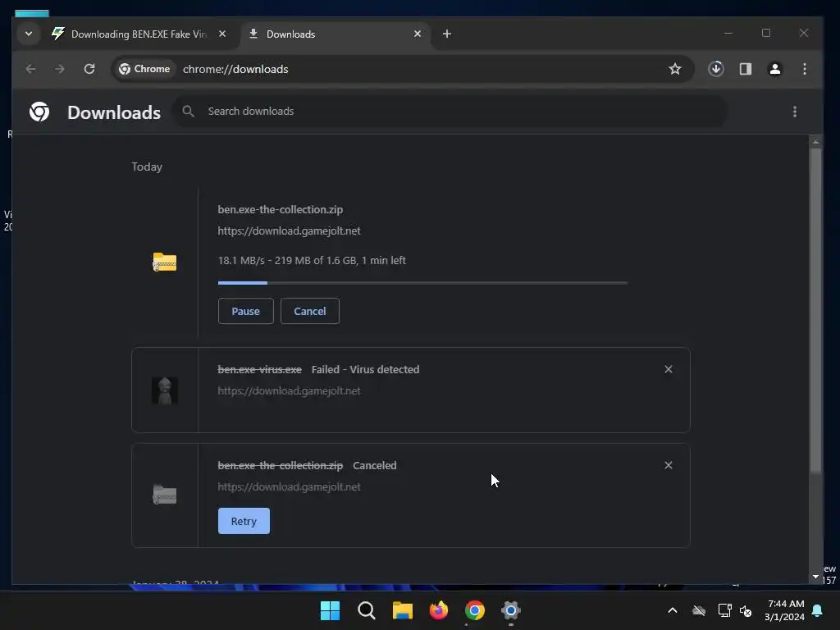Click the zip file icon of the active download
The width and height of the screenshot is (840, 630).
(x=164, y=262)
